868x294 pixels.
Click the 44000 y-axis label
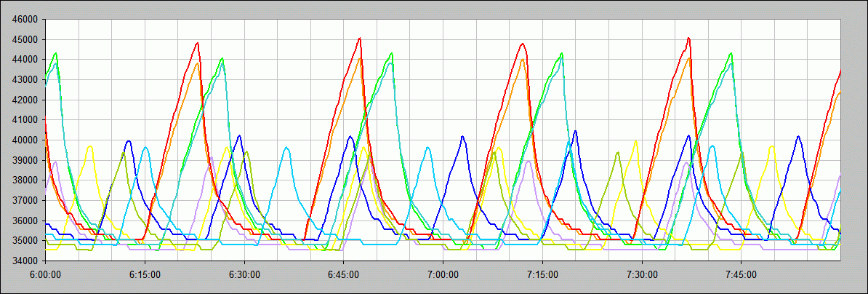(24, 59)
